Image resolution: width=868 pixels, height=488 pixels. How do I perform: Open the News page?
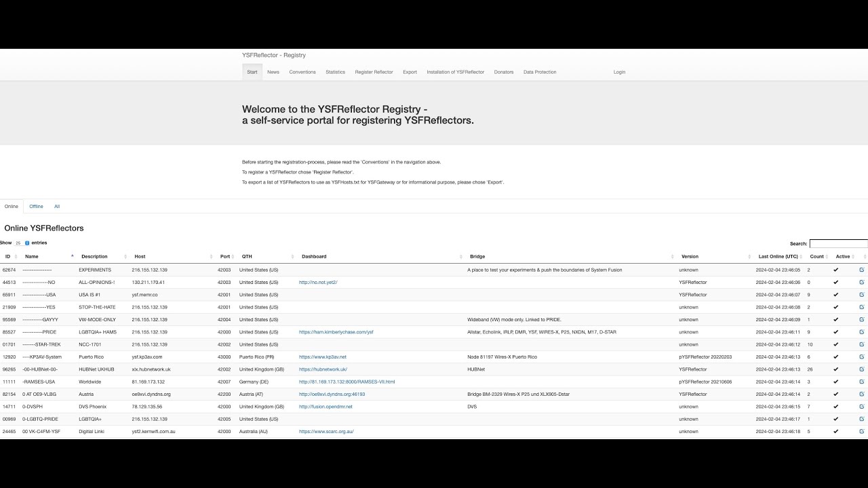273,72
